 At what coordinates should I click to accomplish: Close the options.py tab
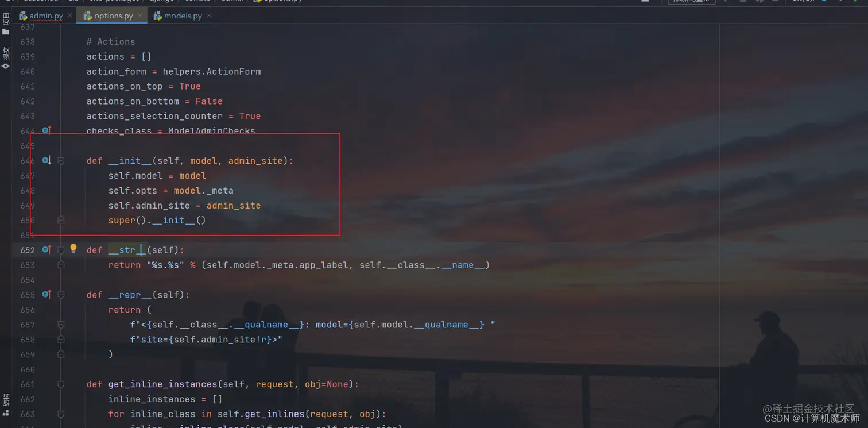click(140, 16)
